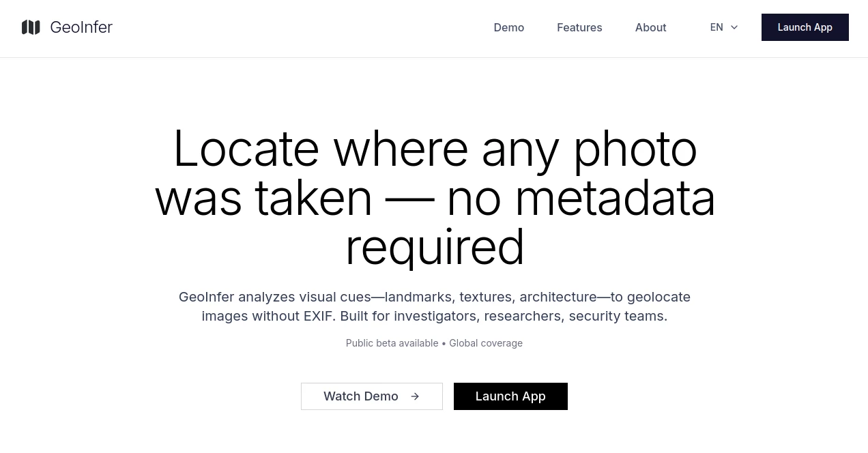The width and height of the screenshot is (868, 453).
Task: Click the Watch Demo button
Action: click(x=372, y=396)
